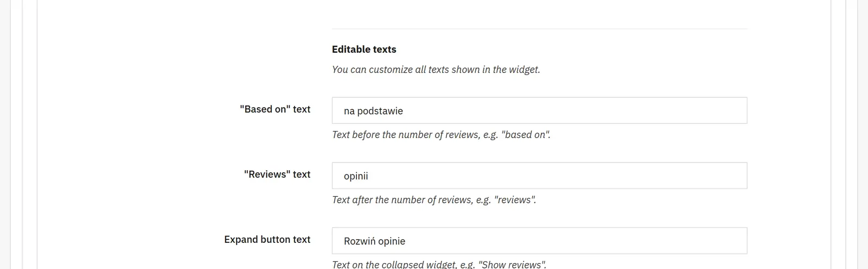Click the "You can customize all texts" description

pos(436,70)
